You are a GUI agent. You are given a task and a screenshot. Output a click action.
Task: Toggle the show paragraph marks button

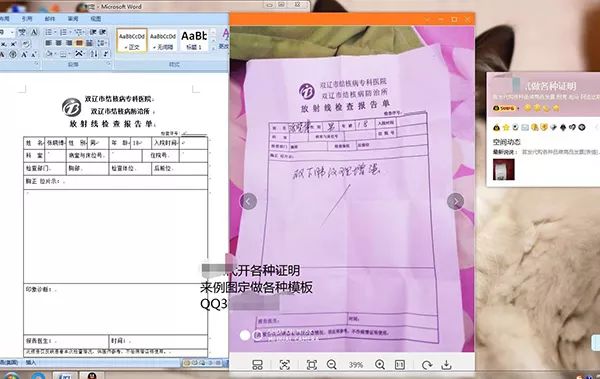coord(105,54)
